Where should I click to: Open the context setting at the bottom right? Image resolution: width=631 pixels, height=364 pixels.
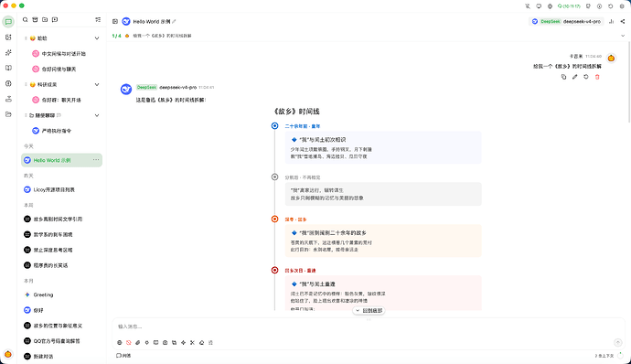pyautogui.click(x=604, y=356)
